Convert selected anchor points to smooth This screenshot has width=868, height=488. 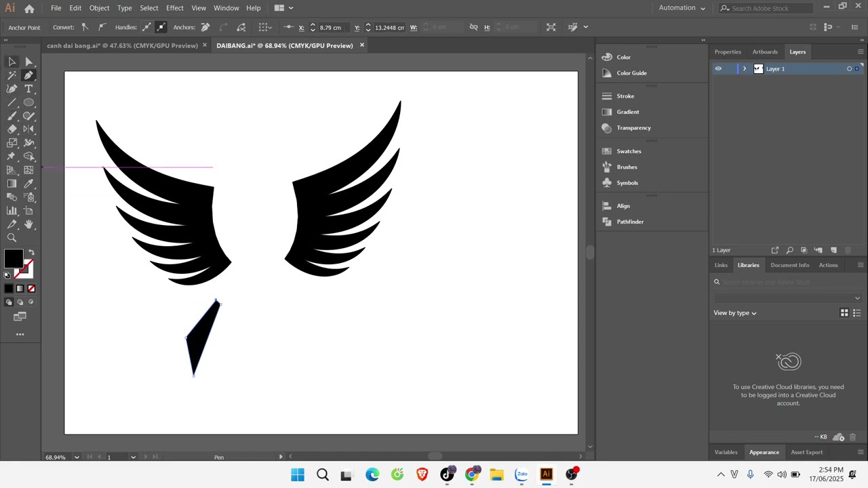[x=102, y=27]
